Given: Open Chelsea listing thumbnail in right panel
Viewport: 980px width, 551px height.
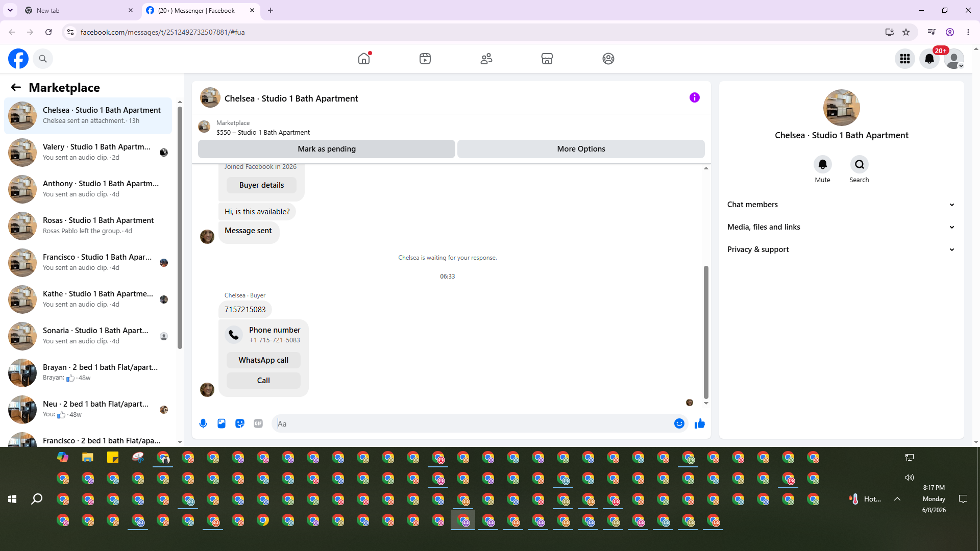Looking at the screenshot, I should tap(842, 108).
